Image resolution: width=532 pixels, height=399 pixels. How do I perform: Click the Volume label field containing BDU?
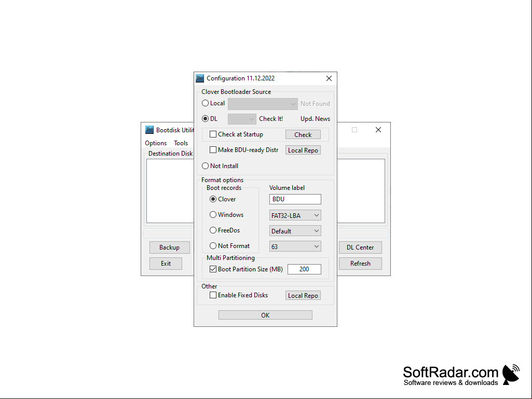(295, 199)
